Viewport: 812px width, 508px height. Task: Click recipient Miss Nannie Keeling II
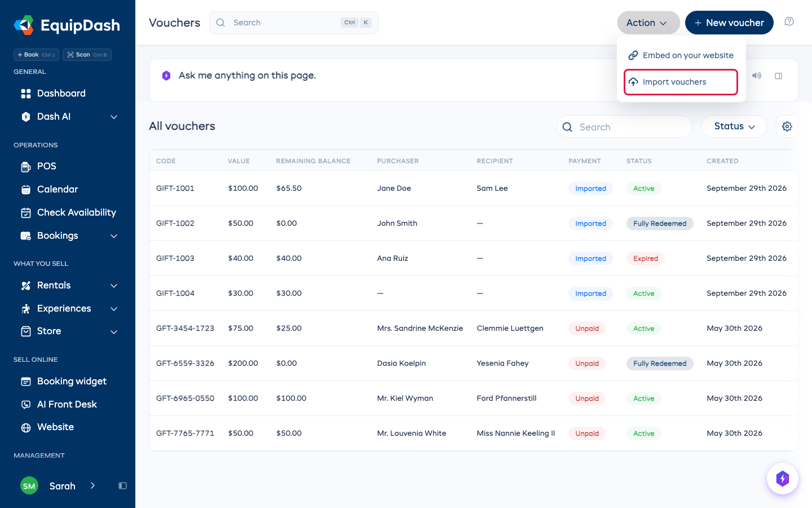click(516, 433)
